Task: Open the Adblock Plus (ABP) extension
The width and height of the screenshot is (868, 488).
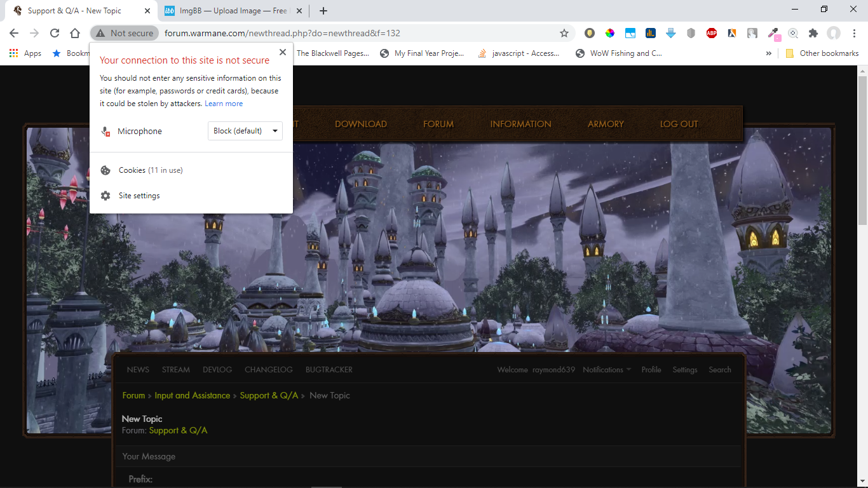Action: point(712,33)
